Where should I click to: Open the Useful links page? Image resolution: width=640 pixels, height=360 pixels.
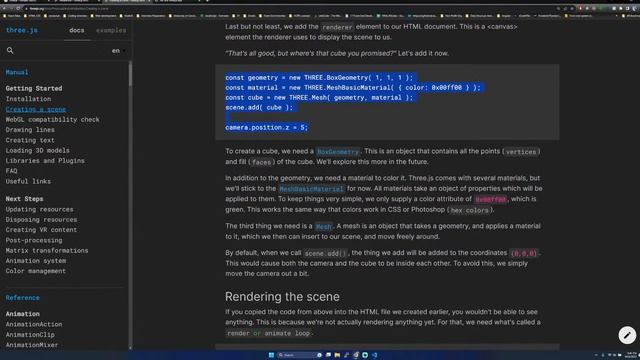coord(28,181)
